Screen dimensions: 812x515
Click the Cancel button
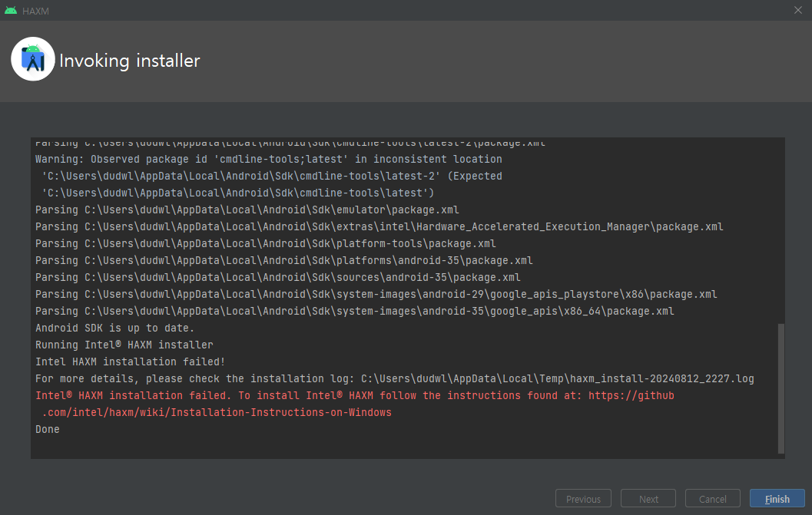713,498
